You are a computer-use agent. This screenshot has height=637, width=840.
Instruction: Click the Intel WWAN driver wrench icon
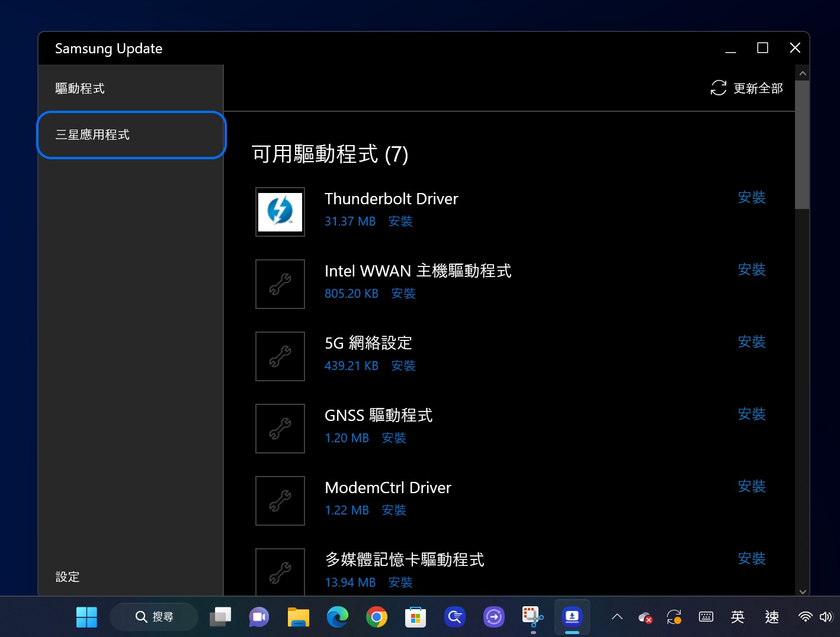[x=280, y=284]
